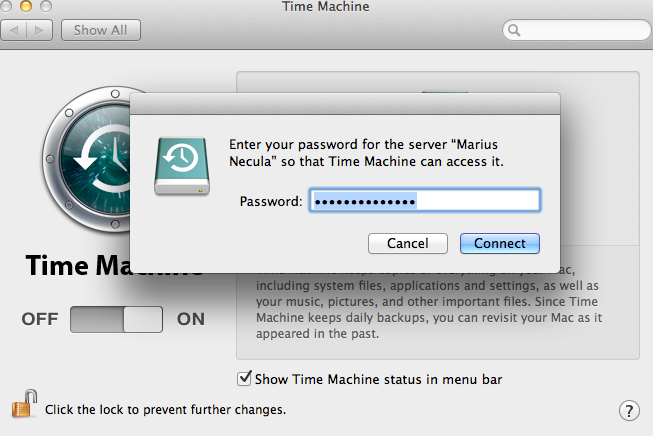
Task: Click the Connect button
Action: click(x=500, y=243)
